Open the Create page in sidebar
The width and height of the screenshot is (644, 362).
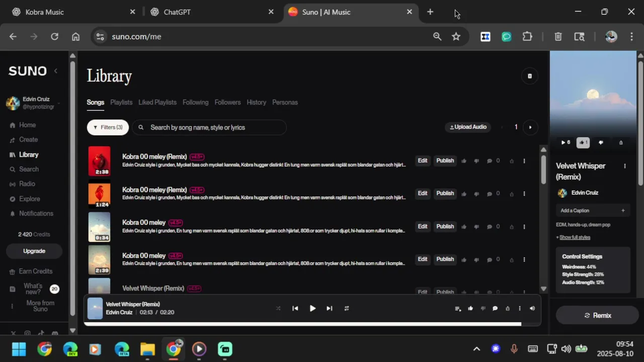pyautogui.click(x=28, y=140)
